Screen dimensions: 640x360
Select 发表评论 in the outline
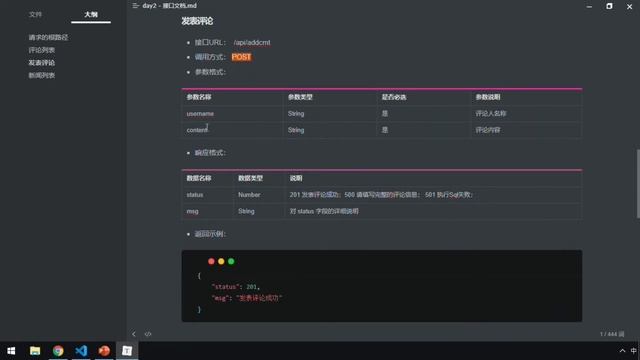tap(42, 62)
